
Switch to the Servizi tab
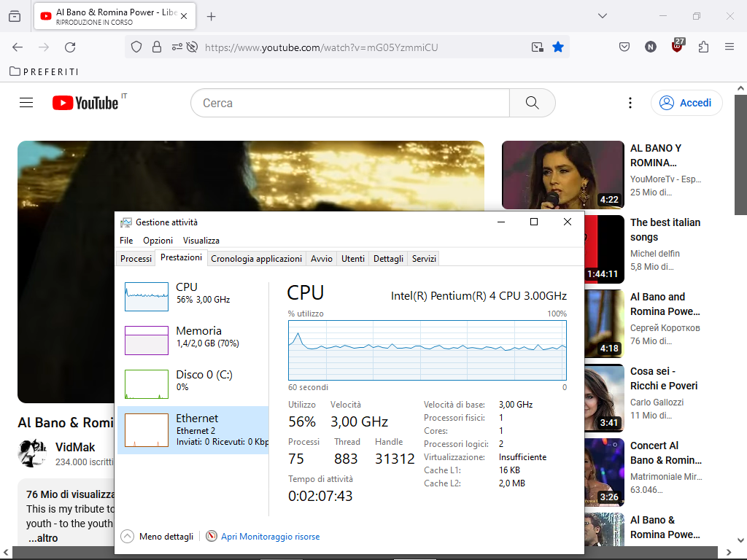point(424,259)
